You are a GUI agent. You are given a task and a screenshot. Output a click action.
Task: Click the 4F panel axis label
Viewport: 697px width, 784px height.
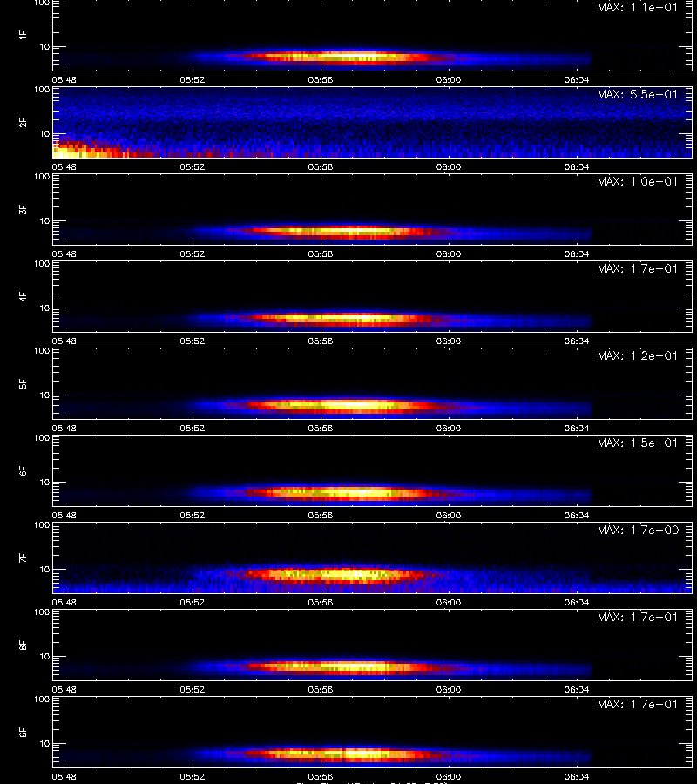tap(23, 296)
